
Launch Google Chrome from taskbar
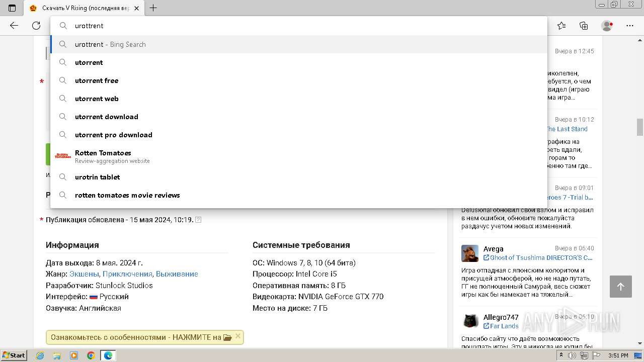click(x=91, y=355)
